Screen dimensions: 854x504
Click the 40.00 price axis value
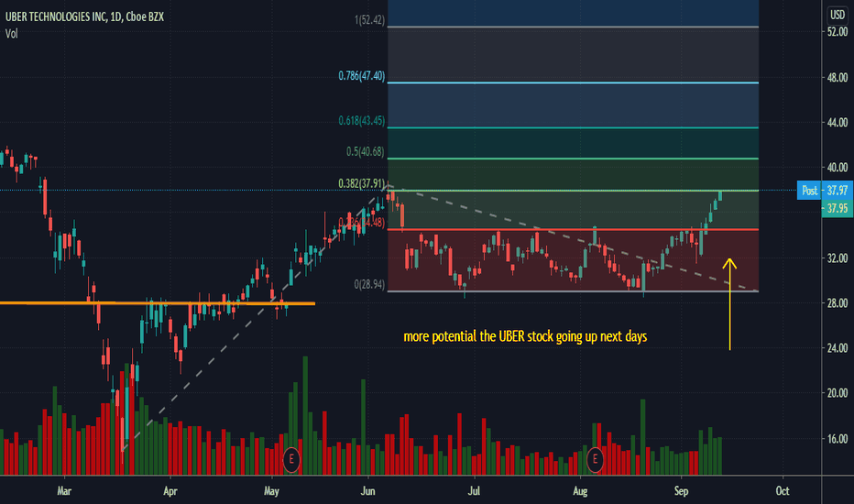(x=838, y=168)
